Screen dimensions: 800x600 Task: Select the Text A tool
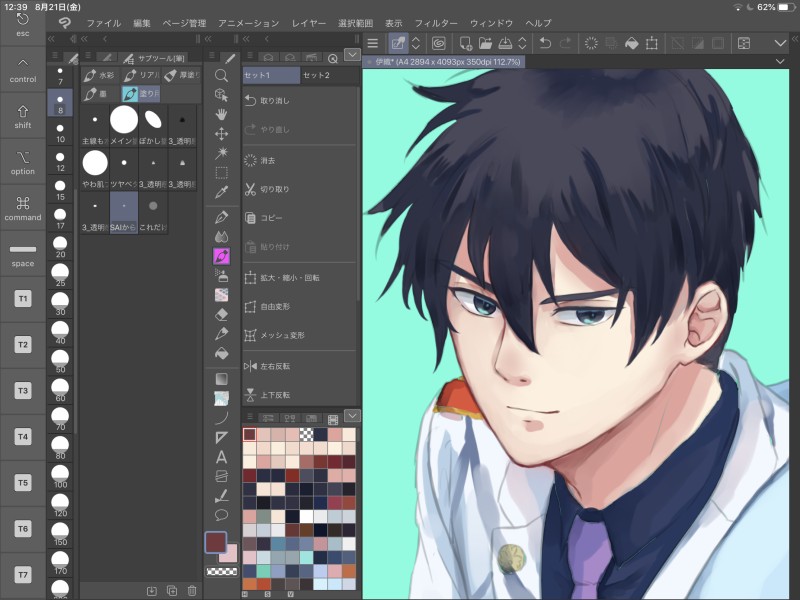(221, 457)
